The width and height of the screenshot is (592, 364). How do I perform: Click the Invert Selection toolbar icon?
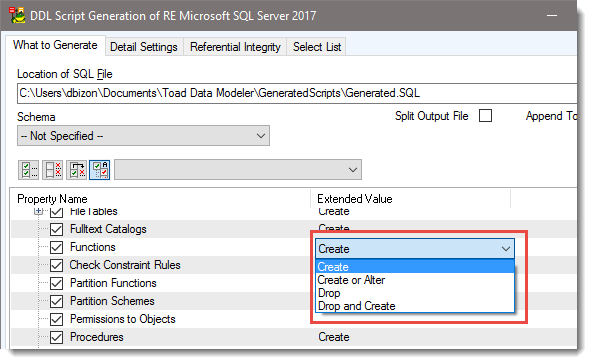[76, 170]
